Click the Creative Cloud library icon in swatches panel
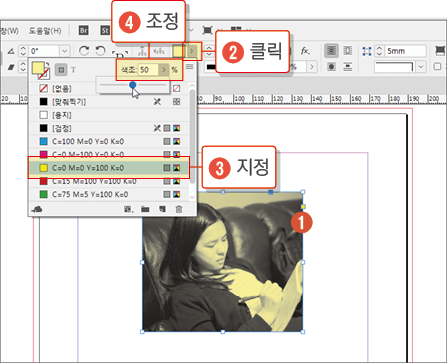Screen dimensions: 447x363 point(37,209)
